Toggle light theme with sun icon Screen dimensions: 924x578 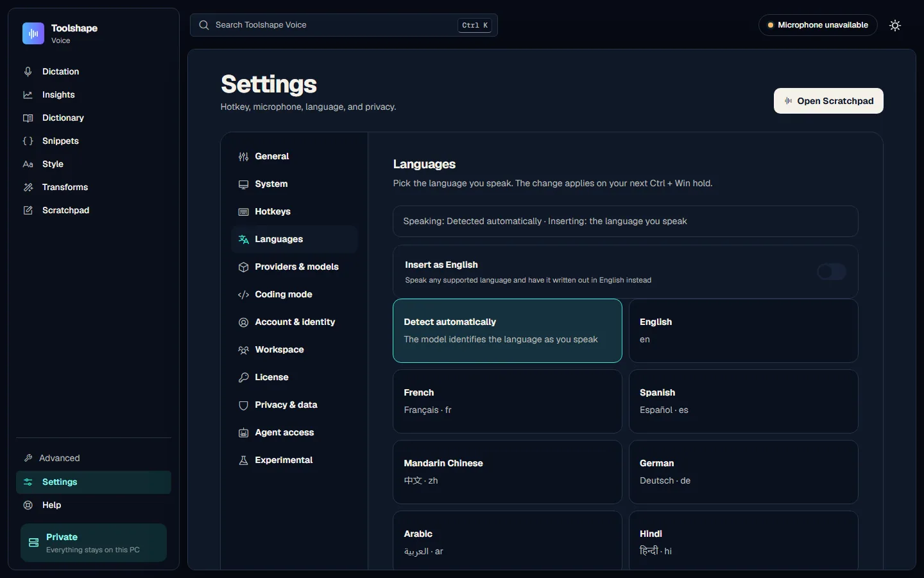coord(895,25)
